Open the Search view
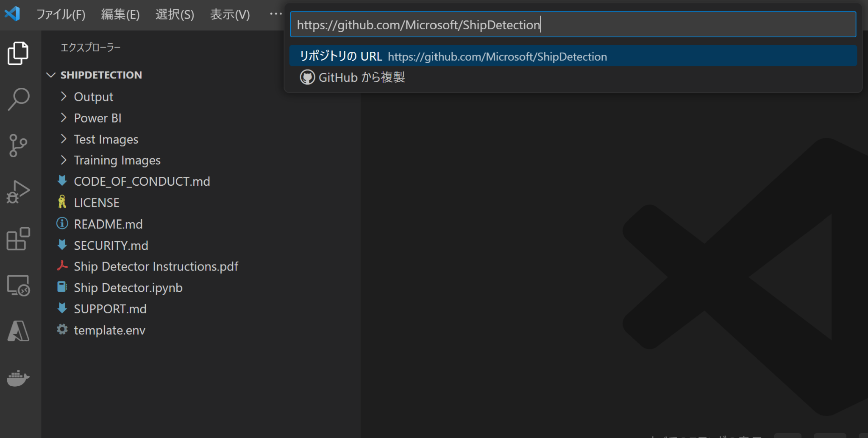This screenshot has height=438, width=868. tap(18, 98)
